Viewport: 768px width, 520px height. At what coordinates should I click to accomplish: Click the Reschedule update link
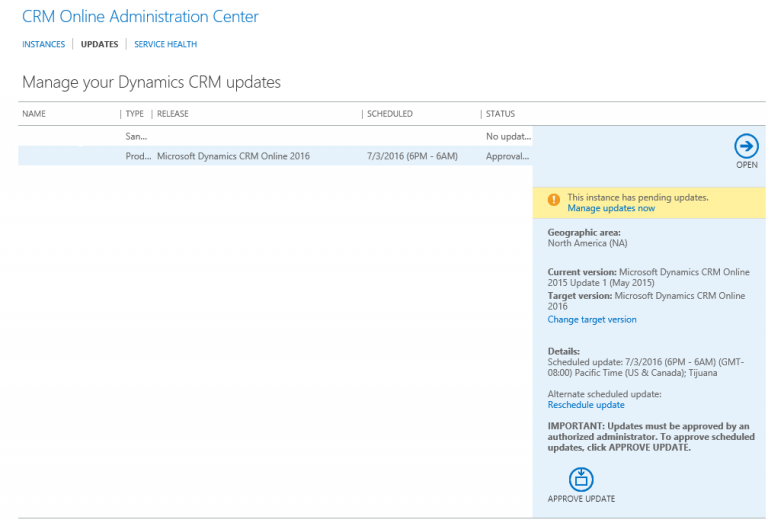[586, 405]
